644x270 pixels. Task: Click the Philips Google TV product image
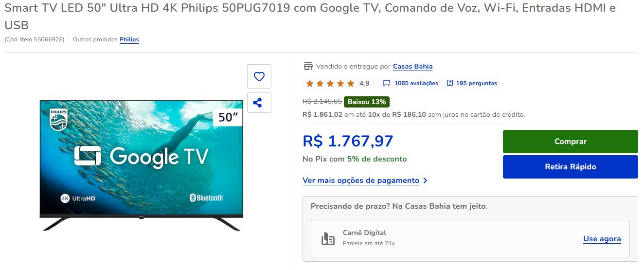(141, 165)
